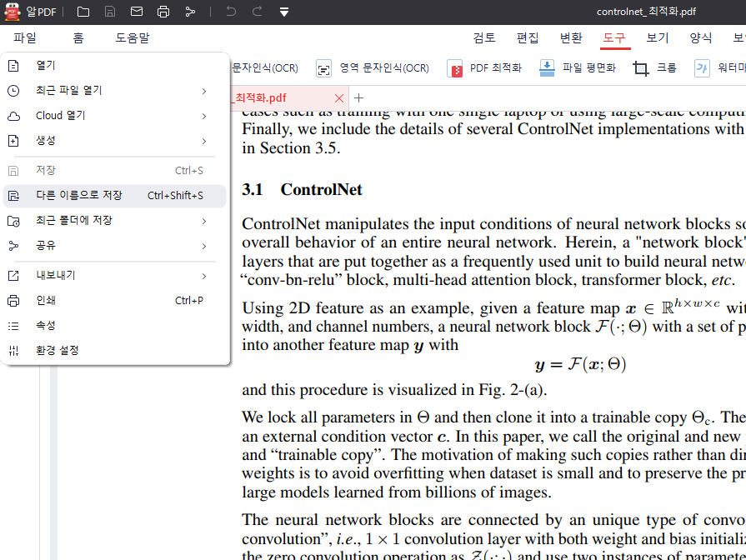The width and height of the screenshot is (746, 560).
Task: Click the 알PDF app logo icon
Action: [x=12, y=12]
